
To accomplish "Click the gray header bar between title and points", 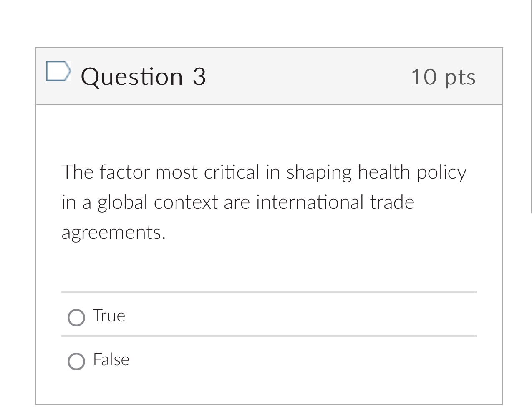I will click(x=309, y=76).
